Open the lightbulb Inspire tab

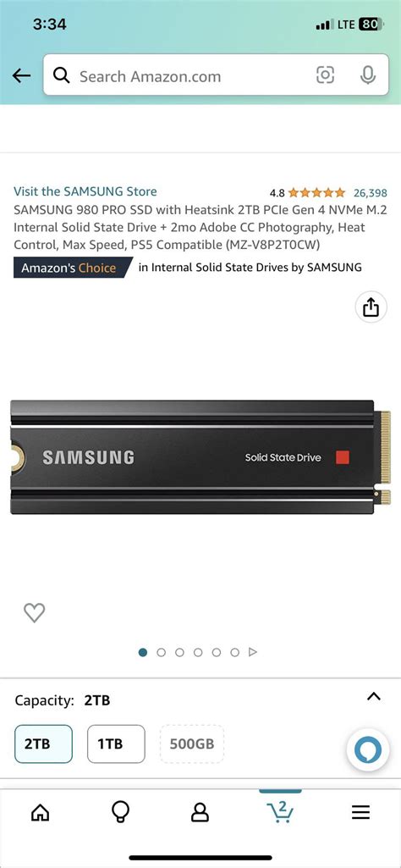(x=120, y=812)
